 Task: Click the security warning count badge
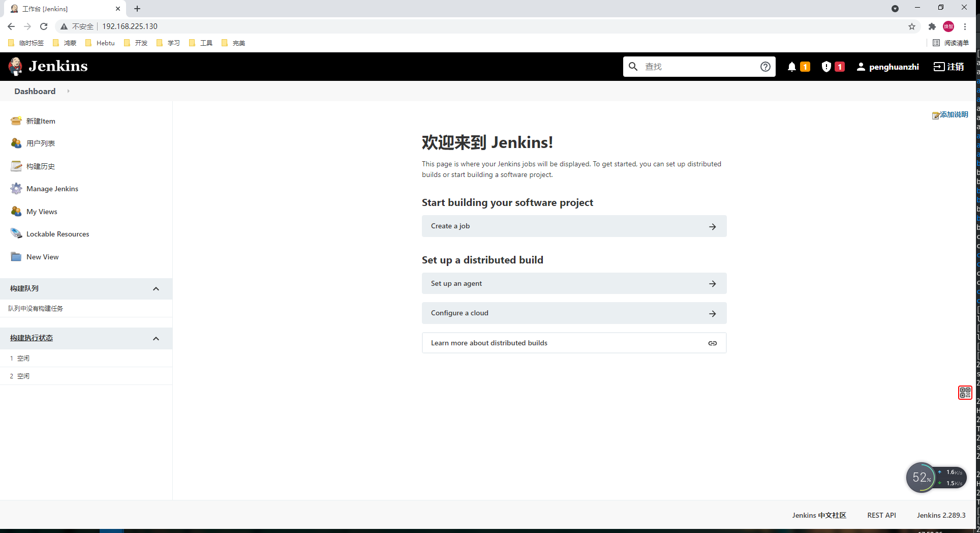click(840, 67)
